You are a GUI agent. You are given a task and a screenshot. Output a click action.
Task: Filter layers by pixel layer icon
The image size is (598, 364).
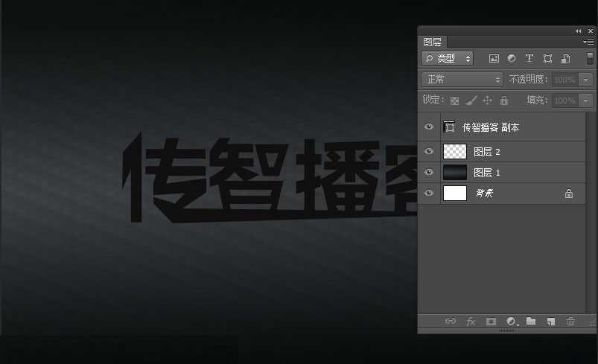click(x=494, y=58)
